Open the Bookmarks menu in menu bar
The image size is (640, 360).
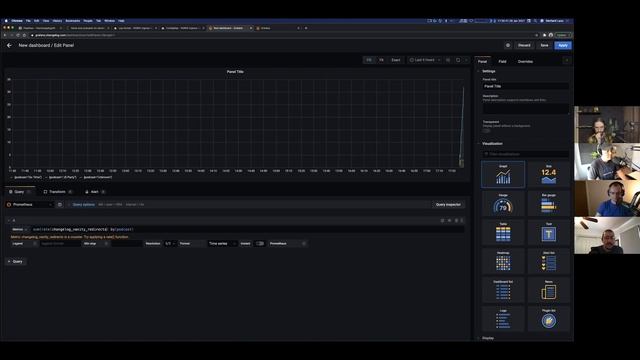click(x=73, y=20)
